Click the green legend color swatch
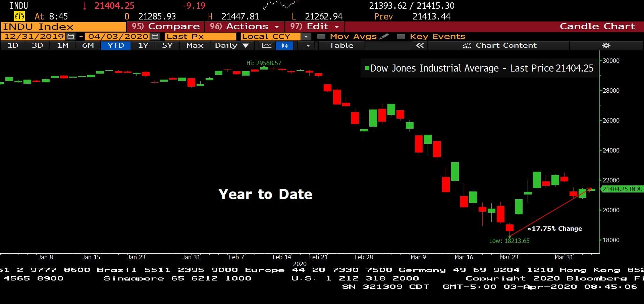This screenshot has width=644, height=304. pyautogui.click(x=367, y=68)
